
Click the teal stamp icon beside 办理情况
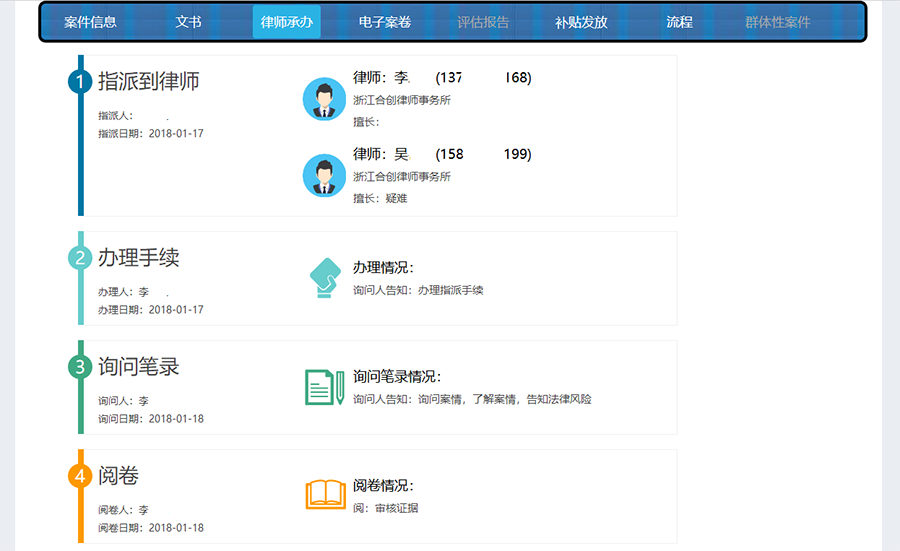[x=325, y=278]
